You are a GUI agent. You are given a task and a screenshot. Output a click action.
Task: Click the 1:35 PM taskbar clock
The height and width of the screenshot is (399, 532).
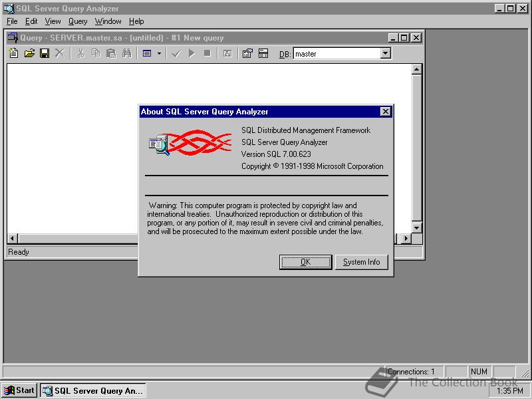509,391
